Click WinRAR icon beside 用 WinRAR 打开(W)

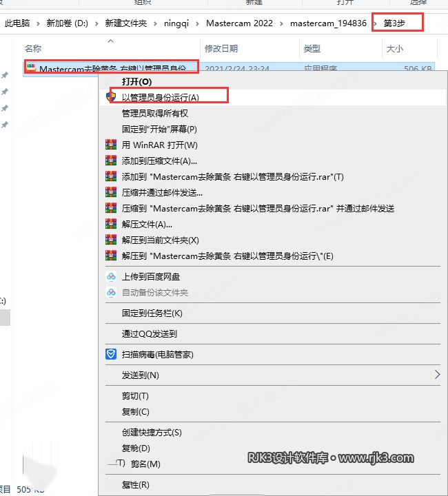111,145
